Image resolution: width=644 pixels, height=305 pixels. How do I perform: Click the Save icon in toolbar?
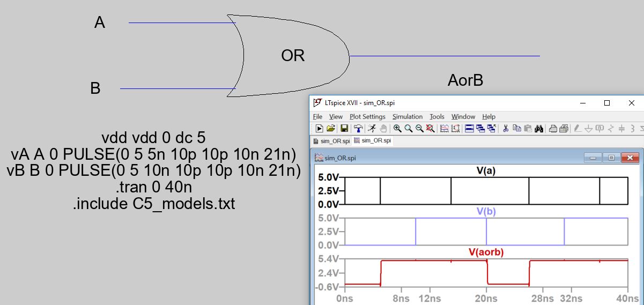coord(344,129)
